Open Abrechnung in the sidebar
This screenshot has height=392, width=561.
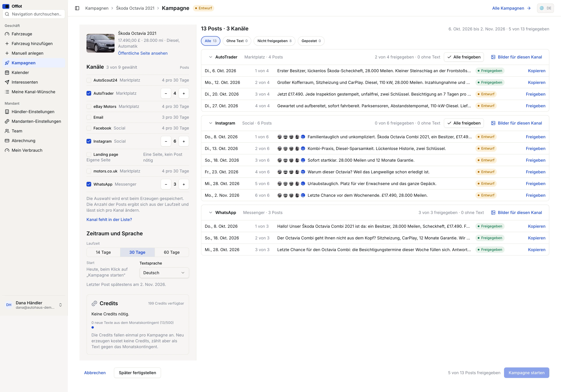34,141
